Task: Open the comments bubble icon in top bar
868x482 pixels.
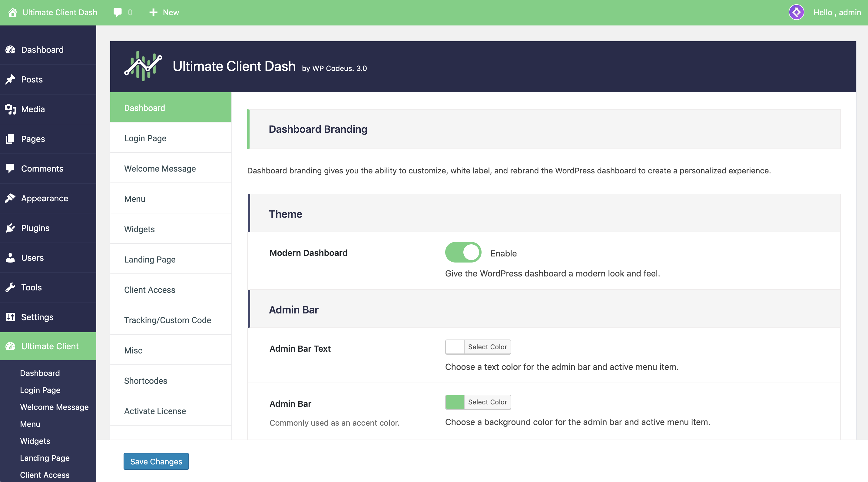Action: tap(118, 12)
